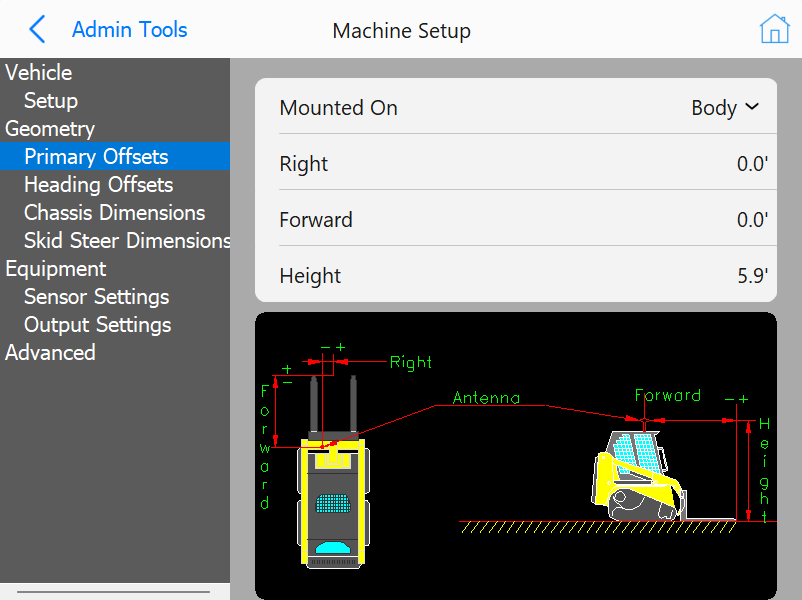Screen dimensions: 802x600
Task: Click the back arrow icon
Action: point(37,29)
